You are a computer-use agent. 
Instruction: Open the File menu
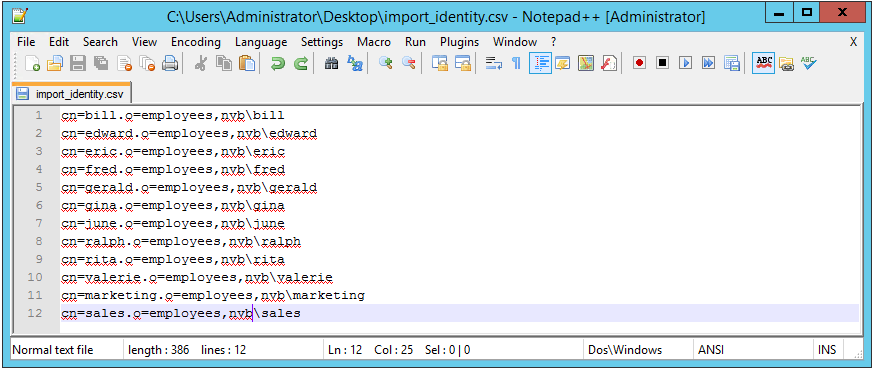(x=26, y=42)
